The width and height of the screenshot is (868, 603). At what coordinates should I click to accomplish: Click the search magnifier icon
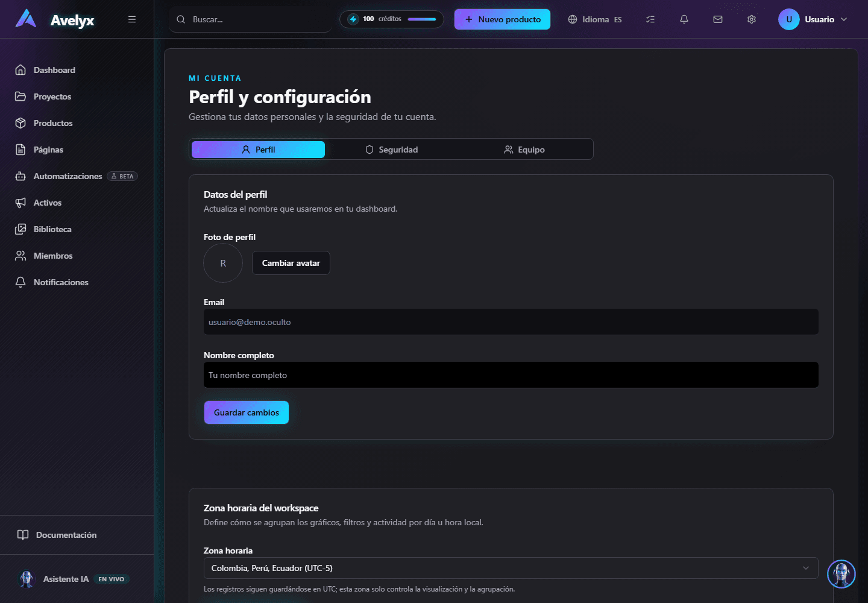[x=181, y=19]
